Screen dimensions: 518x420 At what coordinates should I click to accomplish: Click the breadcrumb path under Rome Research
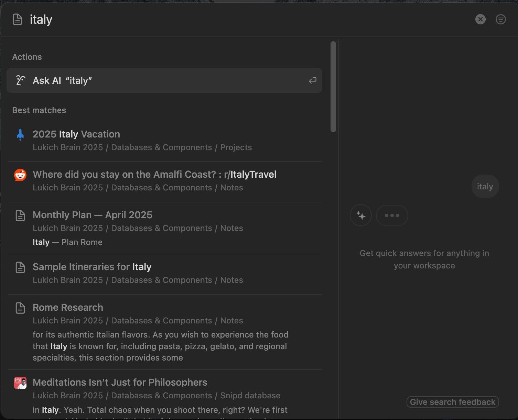tap(138, 321)
